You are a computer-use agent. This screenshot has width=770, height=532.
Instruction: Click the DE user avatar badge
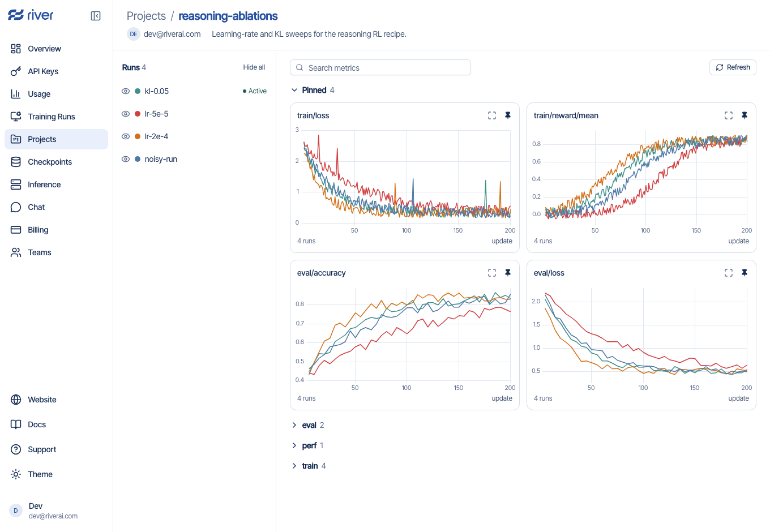134,34
